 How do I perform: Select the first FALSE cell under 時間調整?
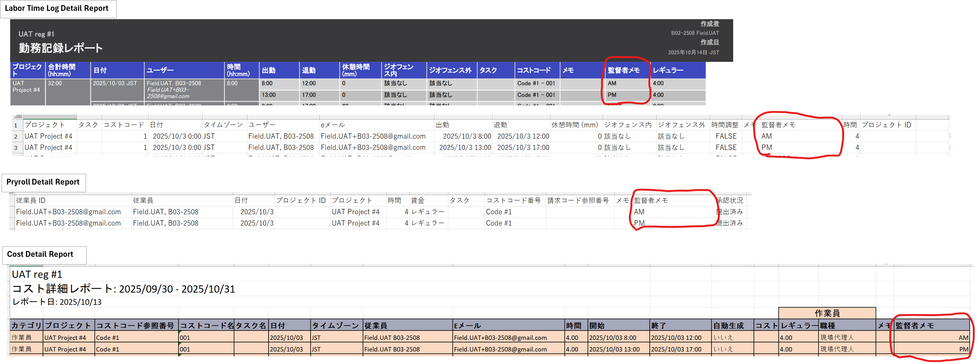(x=726, y=136)
